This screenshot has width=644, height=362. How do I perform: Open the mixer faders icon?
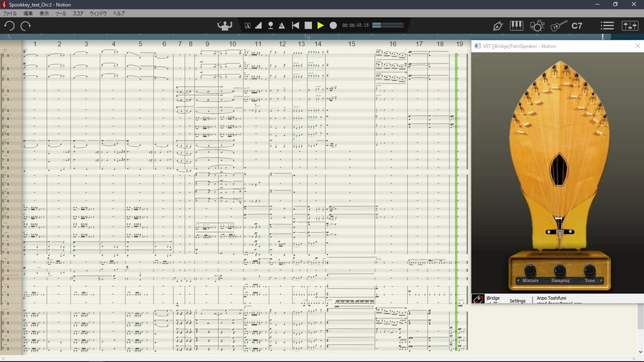(630, 25)
